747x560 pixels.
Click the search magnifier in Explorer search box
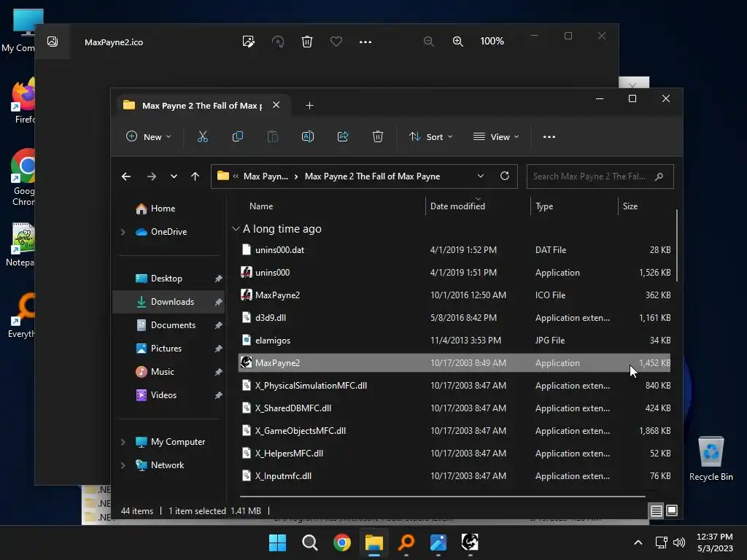pyautogui.click(x=659, y=176)
